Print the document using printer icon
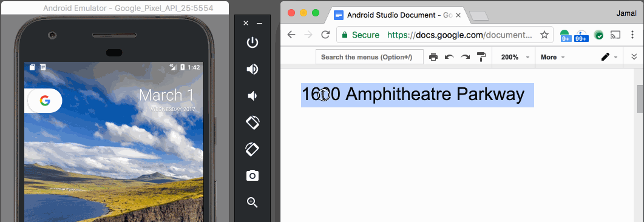 pyautogui.click(x=433, y=57)
